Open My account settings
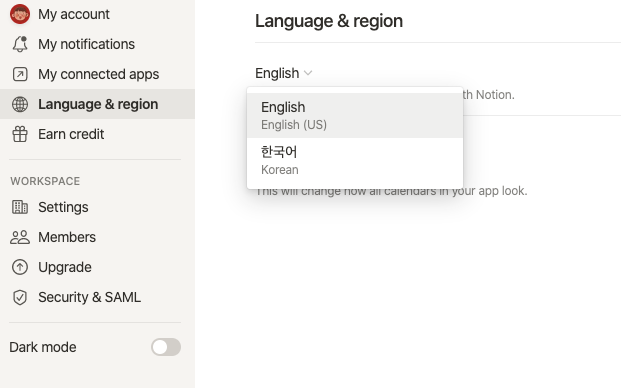 click(x=97, y=14)
